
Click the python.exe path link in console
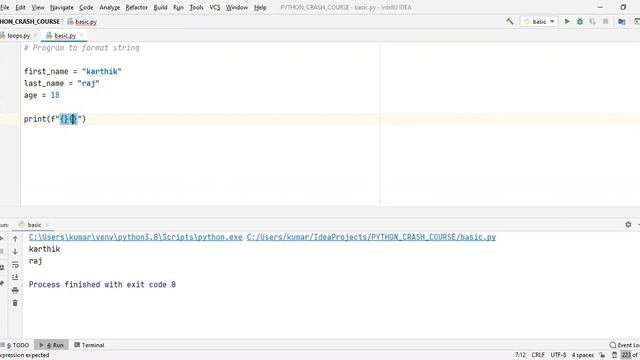tap(136, 237)
